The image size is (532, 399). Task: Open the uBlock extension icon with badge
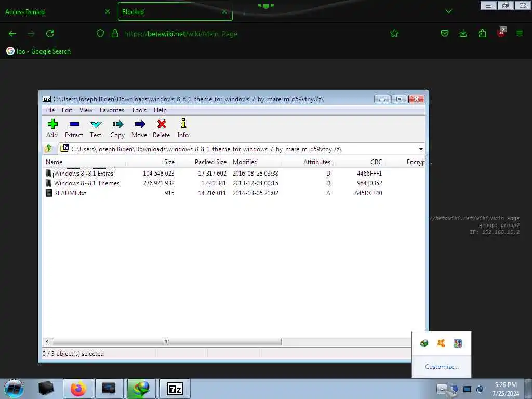pos(501,33)
